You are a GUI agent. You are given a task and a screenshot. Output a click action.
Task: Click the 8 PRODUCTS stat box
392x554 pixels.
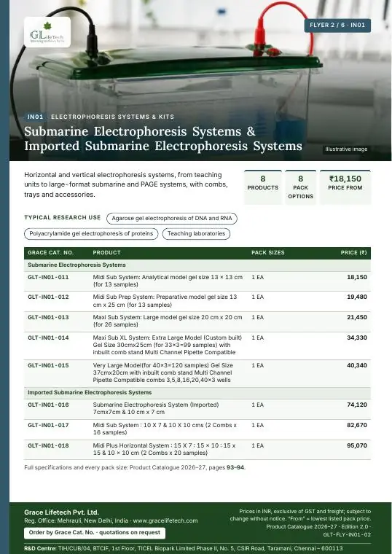[263, 187]
